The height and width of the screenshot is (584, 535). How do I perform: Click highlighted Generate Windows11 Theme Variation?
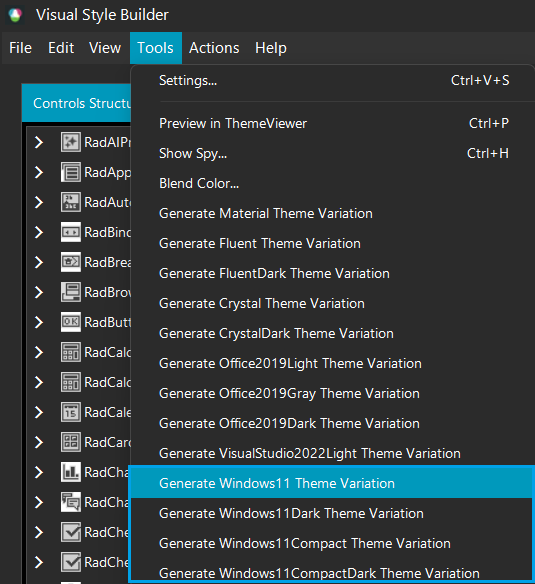tap(332, 483)
